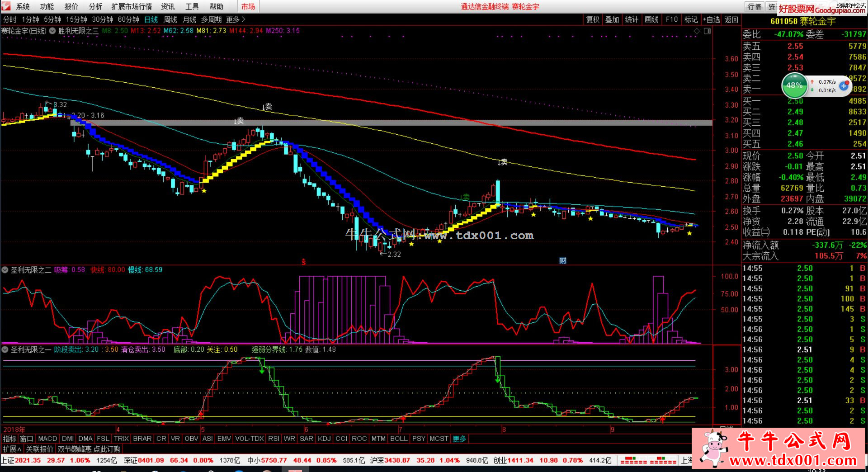Open the 资讯 menu
The image size is (868, 472).
coord(168,6)
